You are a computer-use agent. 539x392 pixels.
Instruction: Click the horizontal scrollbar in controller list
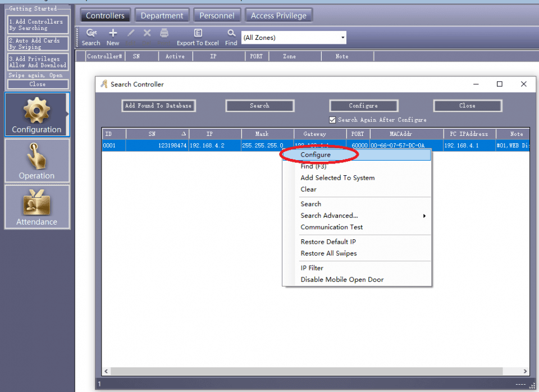[x=314, y=371]
